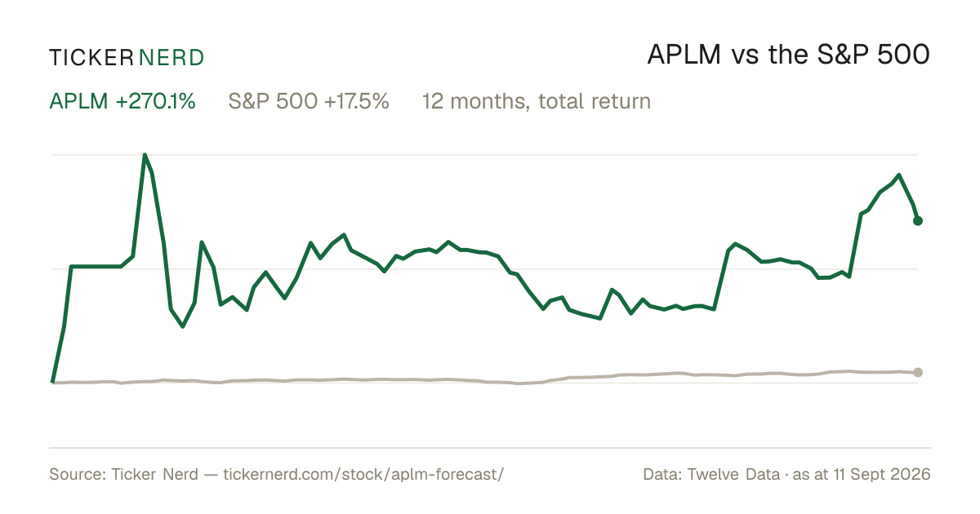This screenshot has height=514, width=980.
Task: Click the flat plateau section of the APLM line
Action: coord(96,266)
